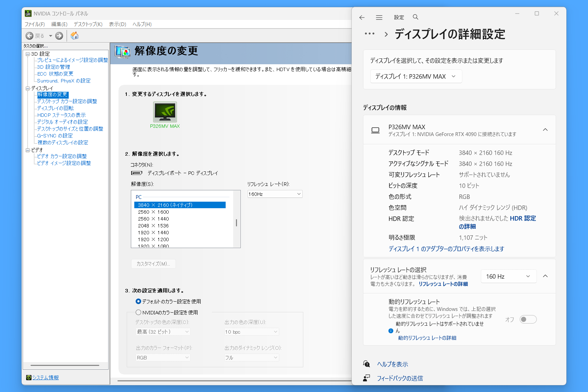Open the Settings hamburger navigation menu

point(379,18)
